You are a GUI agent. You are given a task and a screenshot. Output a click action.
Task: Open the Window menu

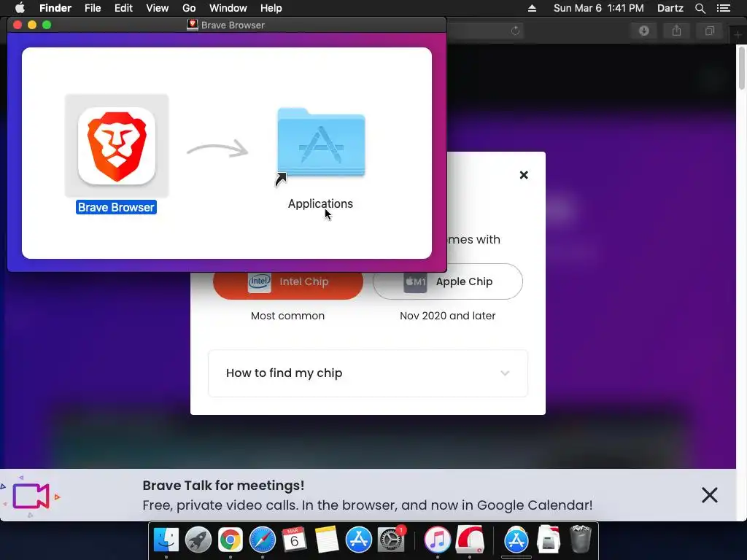coord(228,8)
